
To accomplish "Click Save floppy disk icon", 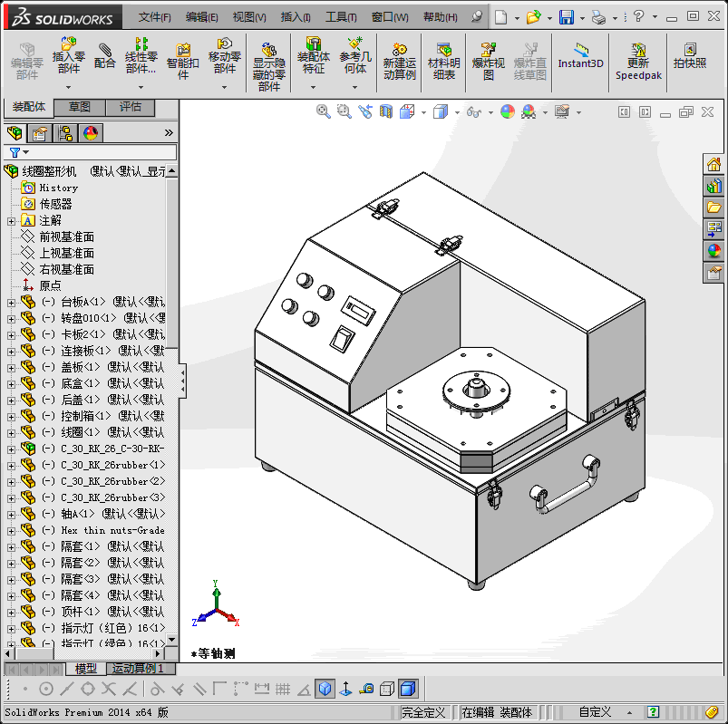I will click(567, 17).
